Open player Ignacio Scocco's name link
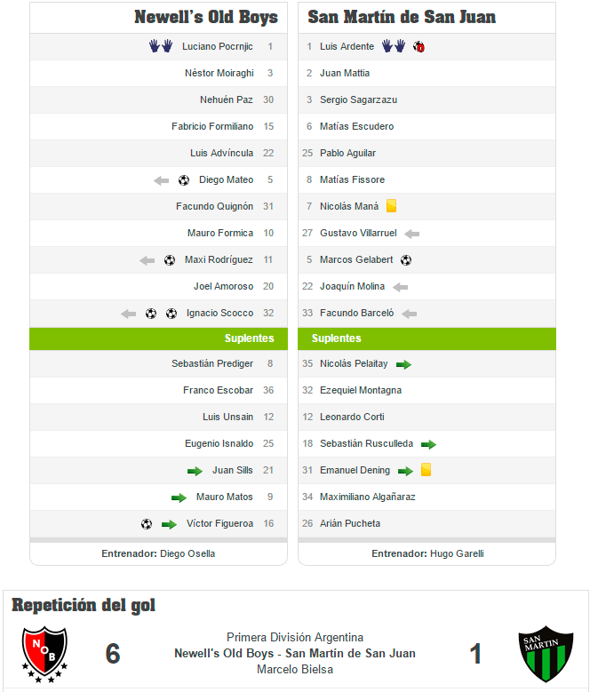The height and width of the screenshot is (700, 590). click(x=219, y=313)
